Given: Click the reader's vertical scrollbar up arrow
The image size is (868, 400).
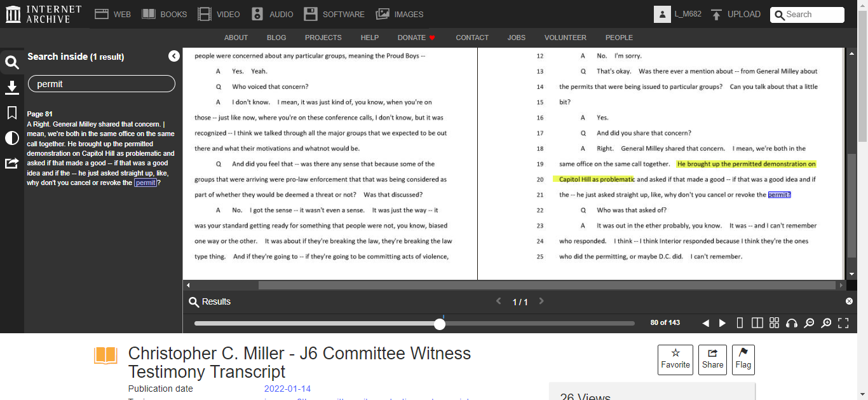Looking at the screenshot, I should pos(852,53).
